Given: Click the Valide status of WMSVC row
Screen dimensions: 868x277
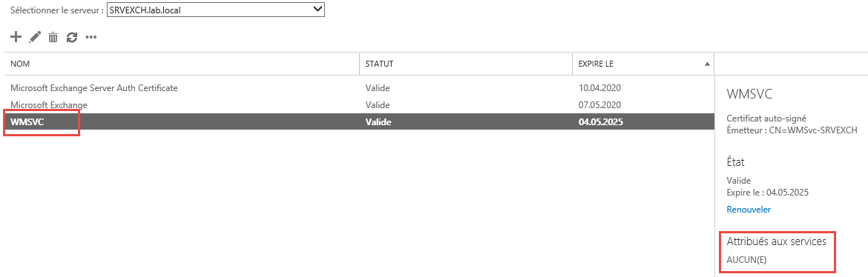Looking at the screenshot, I should click(378, 122).
